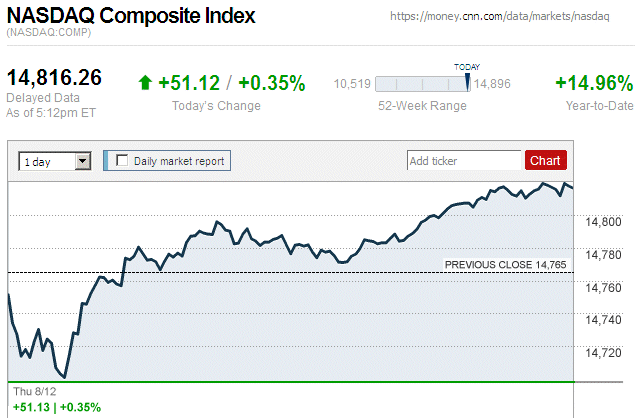Click the 14,800 axis label
Viewport: 640px width, 420px height.
coord(604,222)
